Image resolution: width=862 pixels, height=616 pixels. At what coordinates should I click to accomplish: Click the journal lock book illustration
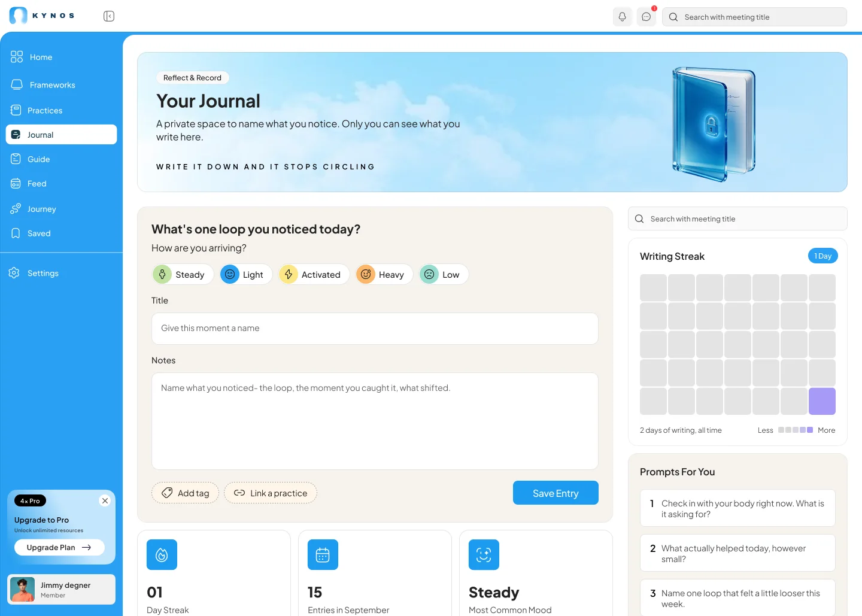point(714,124)
